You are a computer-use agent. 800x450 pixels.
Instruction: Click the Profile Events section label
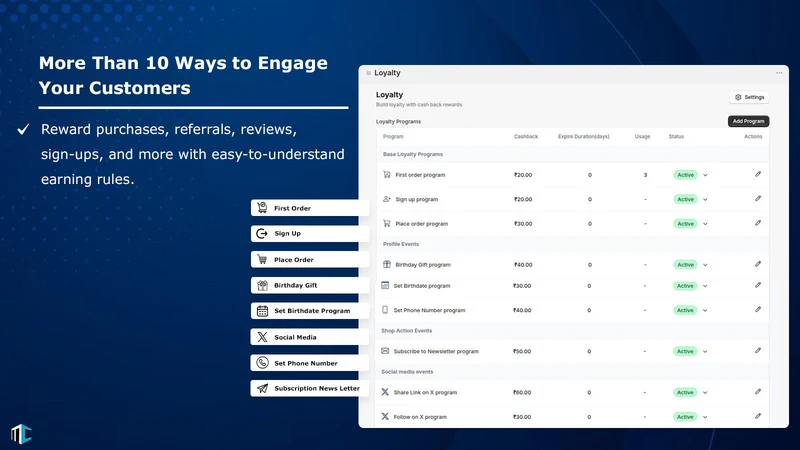[x=401, y=244]
